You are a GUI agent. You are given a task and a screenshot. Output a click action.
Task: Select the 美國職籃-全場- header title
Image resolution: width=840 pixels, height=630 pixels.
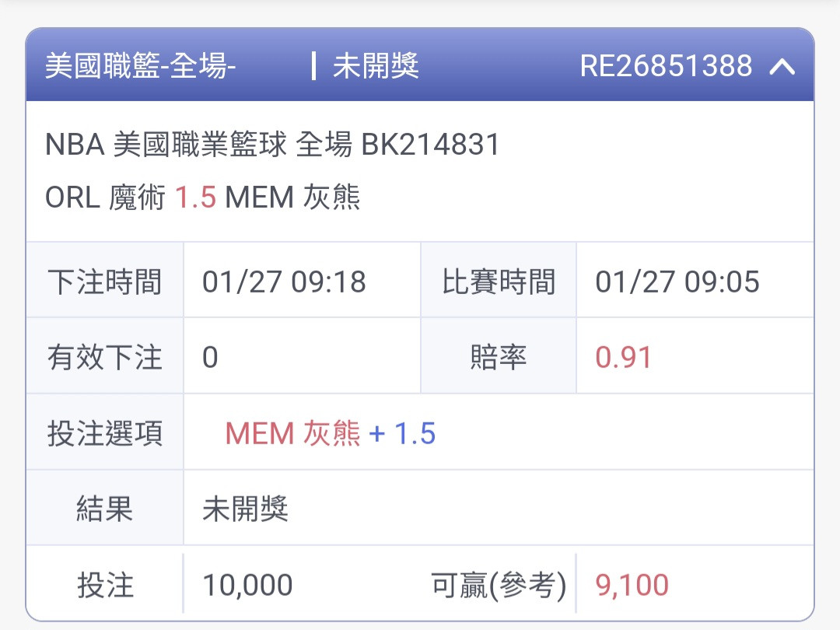pyautogui.click(x=140, y=66)
